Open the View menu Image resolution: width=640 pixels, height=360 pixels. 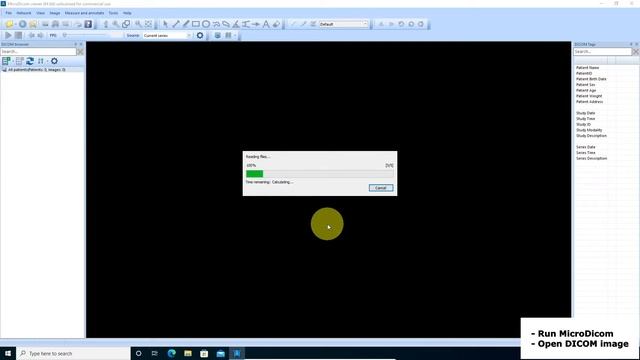tap(40, 13)
